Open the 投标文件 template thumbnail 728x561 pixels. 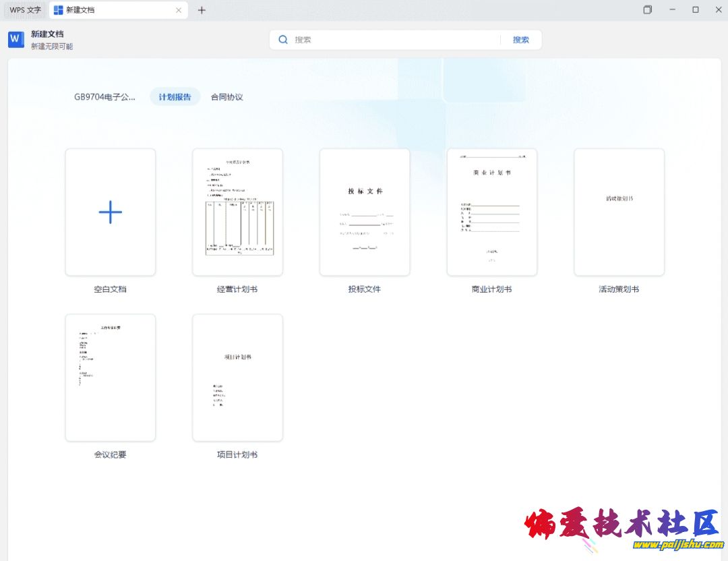(365, 212)
